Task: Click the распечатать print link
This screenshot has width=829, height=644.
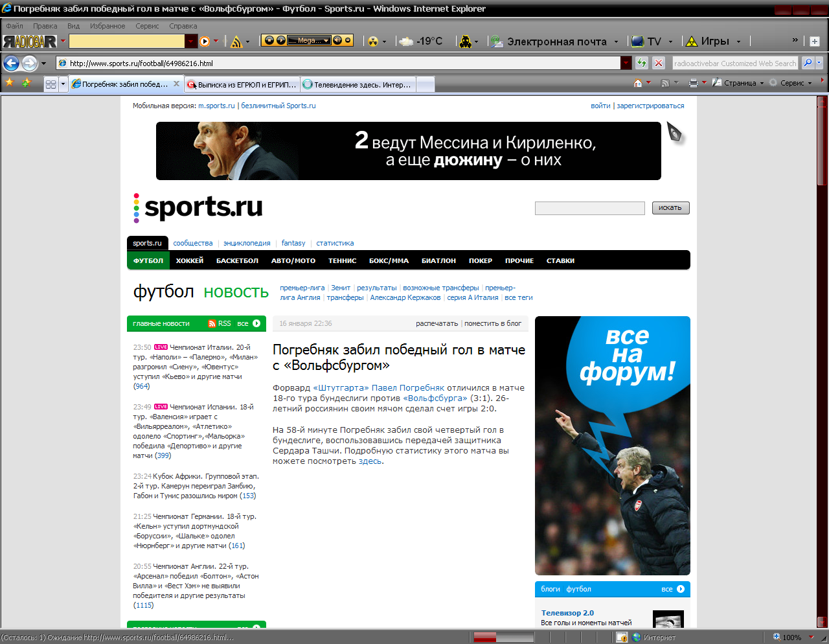Action: tap(437, 323)
